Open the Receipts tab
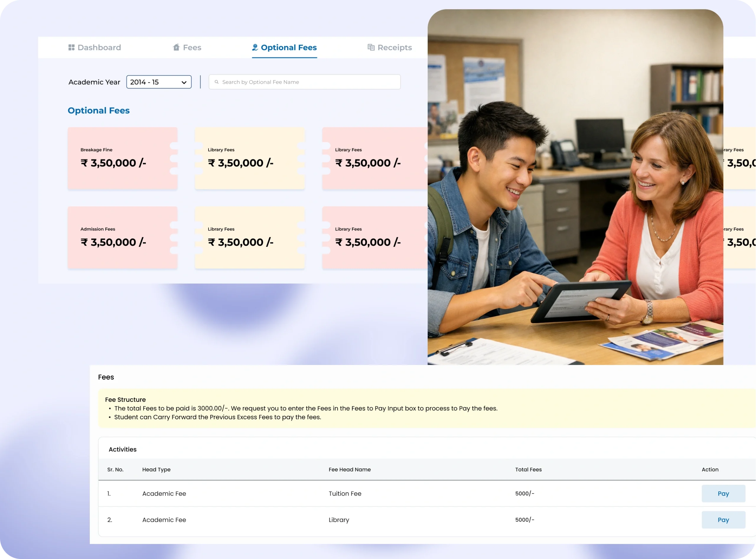Image resolution: width=756 pixels, height=559 pixels. [394, 47]
